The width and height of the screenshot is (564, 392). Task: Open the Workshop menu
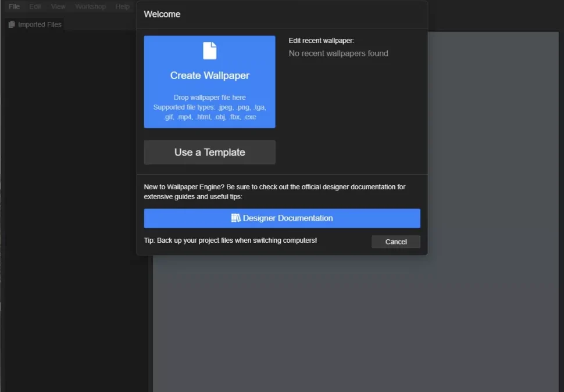click(90, 6)
